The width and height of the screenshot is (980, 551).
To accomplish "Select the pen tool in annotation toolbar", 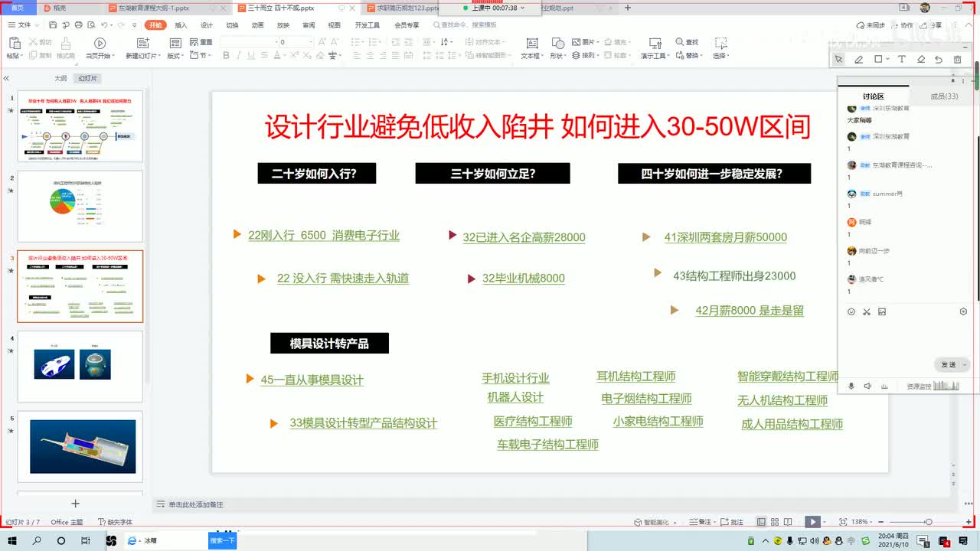I will pos(858,59).
